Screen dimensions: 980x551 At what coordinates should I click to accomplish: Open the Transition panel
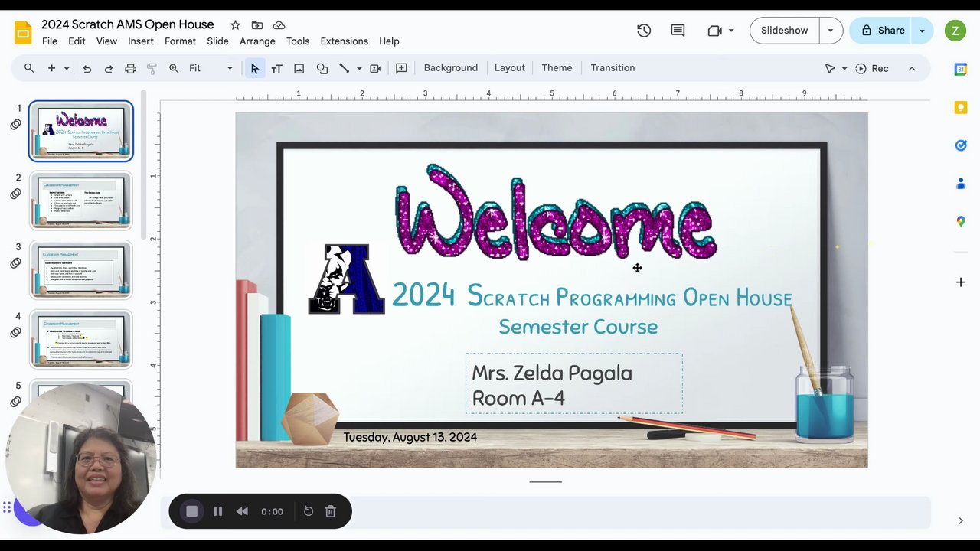[612, 68]
